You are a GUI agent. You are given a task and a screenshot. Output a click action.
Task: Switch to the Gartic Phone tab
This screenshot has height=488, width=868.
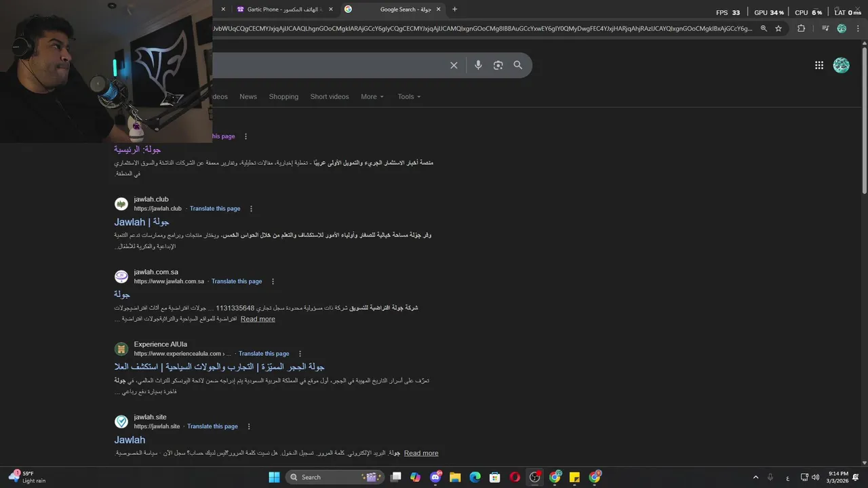[284, 9]
